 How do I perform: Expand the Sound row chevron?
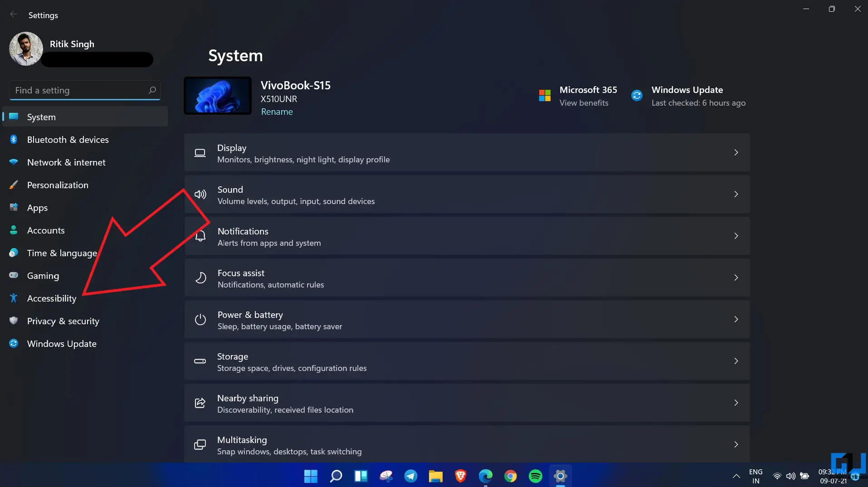(x=736, y=194)
